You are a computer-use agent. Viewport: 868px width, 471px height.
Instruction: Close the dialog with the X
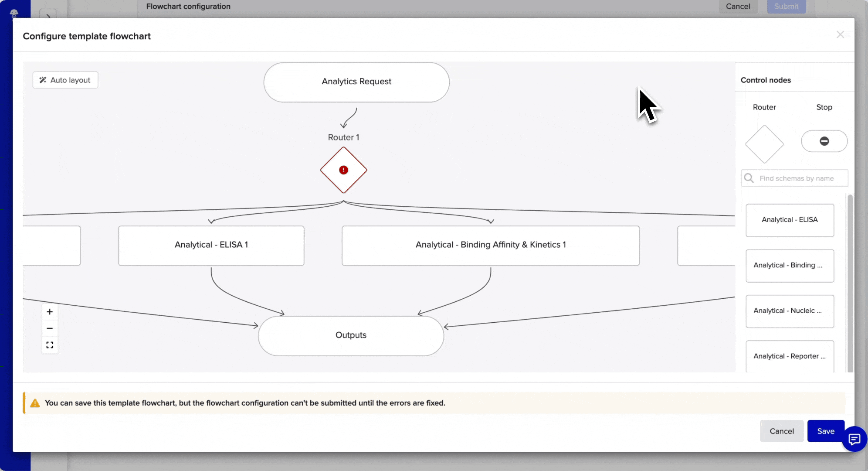(841, 34)
